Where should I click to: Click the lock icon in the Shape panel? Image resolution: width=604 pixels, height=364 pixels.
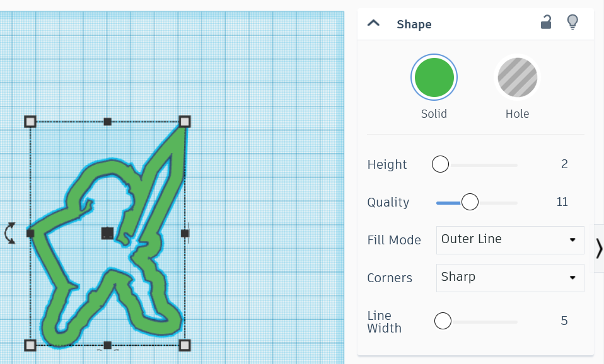point(545,22)
